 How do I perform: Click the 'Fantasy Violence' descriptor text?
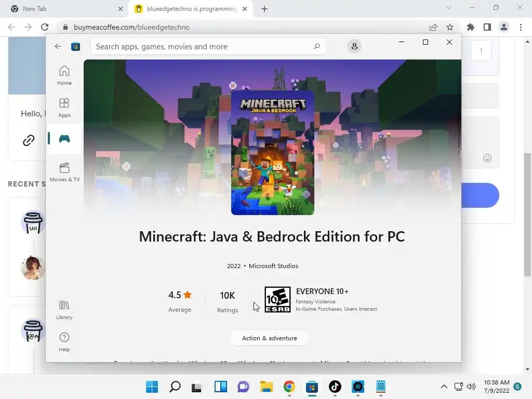(x=315, y=302)
